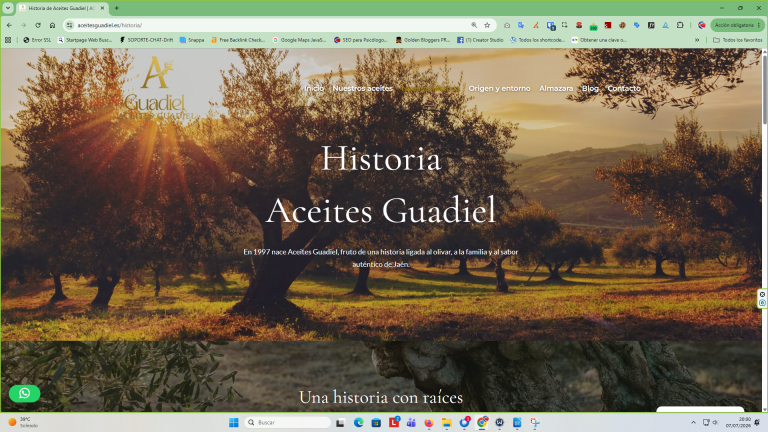This screenshot has height=432, width=768.
Task: Select the Historia de Aceites Guadiel tab
Action: coord(62,8)
